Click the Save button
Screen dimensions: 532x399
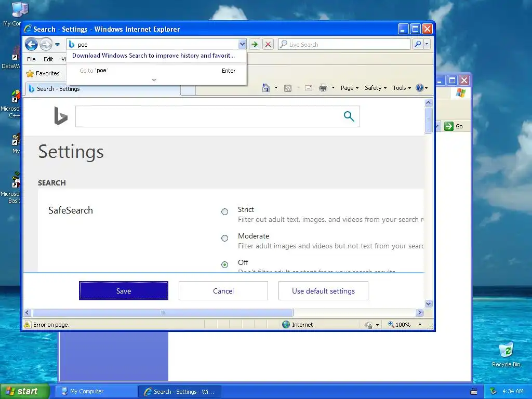(x=124, y=291)
